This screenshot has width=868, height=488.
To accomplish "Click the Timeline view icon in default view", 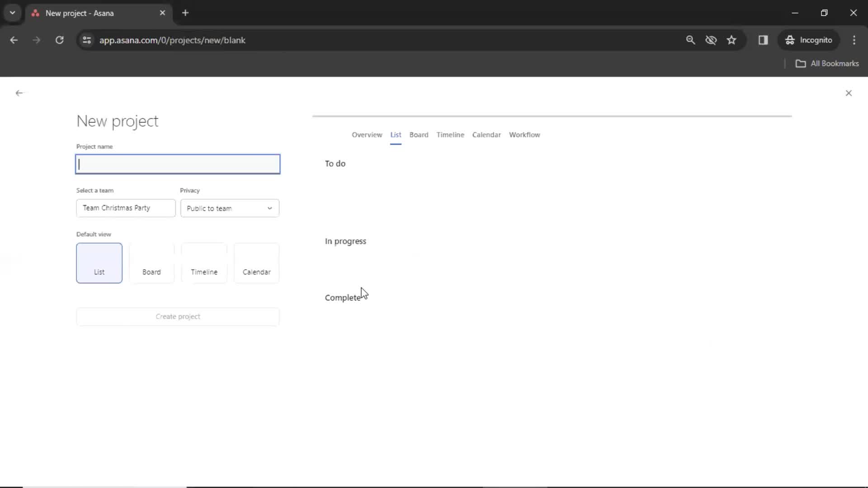I will pos(204,262).
